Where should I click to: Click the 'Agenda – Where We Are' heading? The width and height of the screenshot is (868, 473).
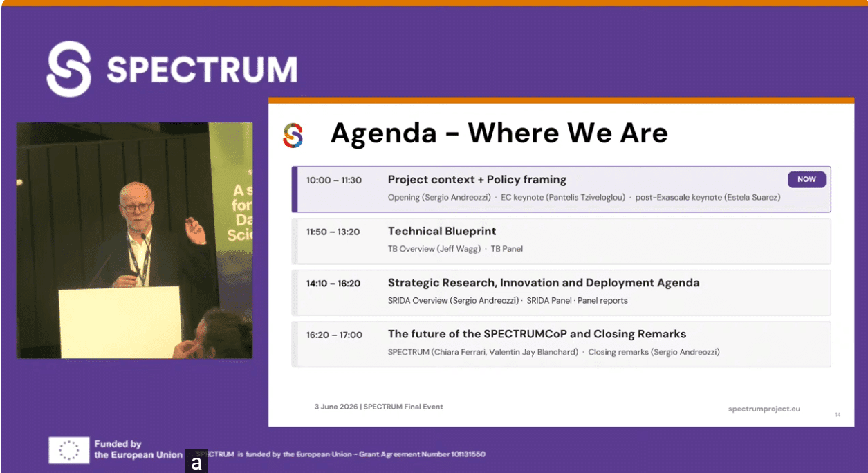point(499,133)
